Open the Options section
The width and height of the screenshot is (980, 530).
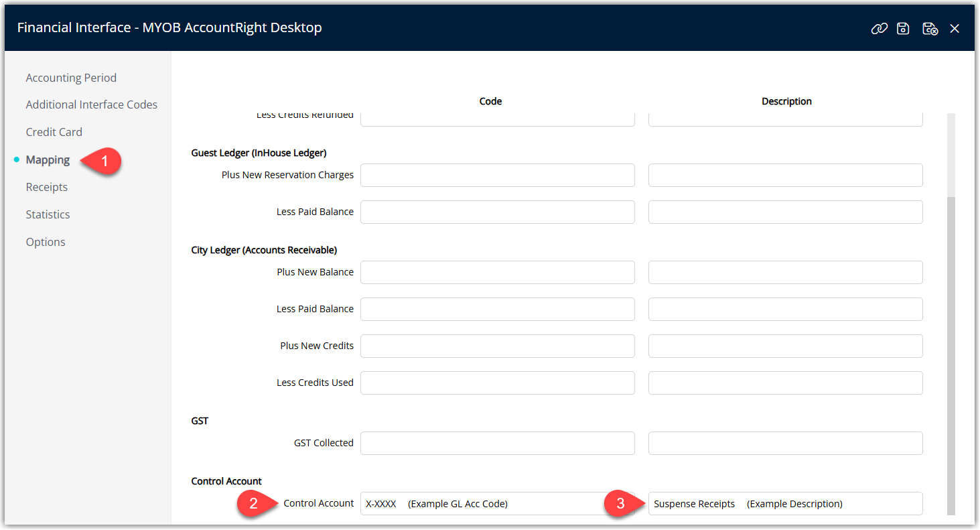[46, 242]
